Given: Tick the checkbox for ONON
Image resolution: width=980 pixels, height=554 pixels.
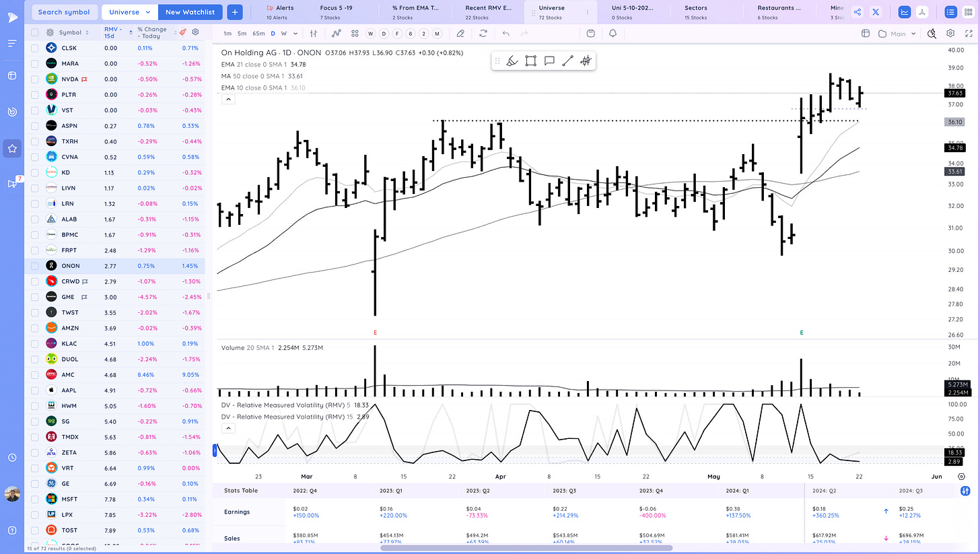Looking at the screenshot, I should (x=34, y=266).
